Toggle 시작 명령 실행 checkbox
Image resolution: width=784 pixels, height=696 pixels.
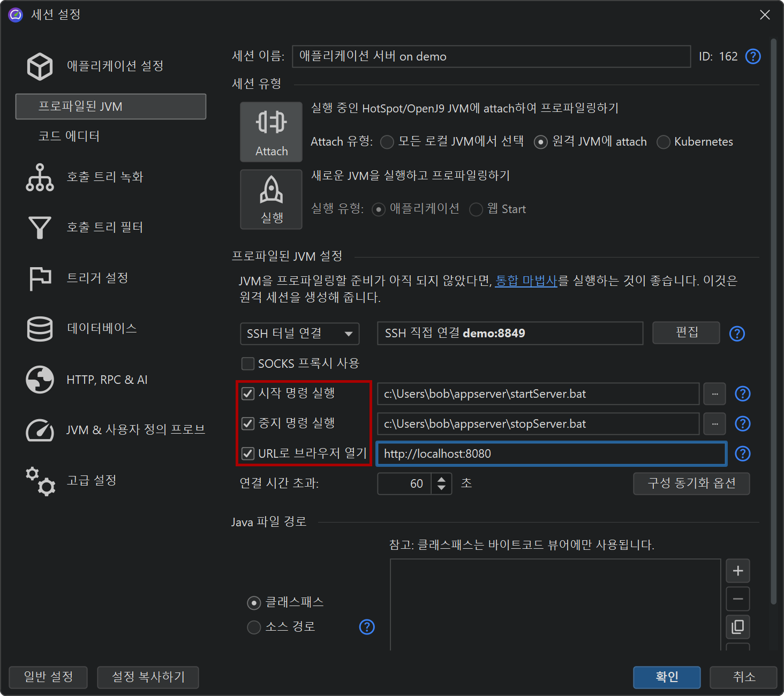click(247, 394)
